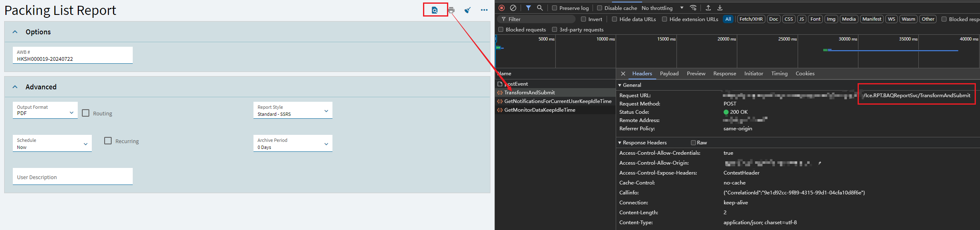Check Blocked requests checkbox

[x=501, y=29]
